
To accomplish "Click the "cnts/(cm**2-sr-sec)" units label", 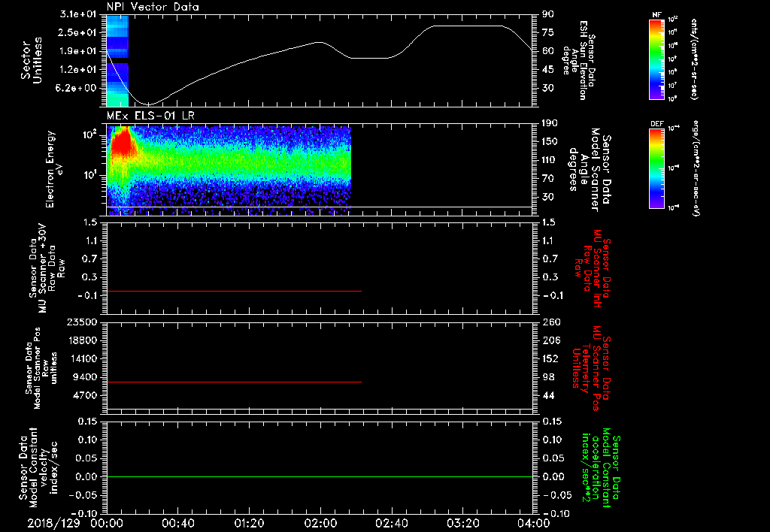I will pos(694,59).
